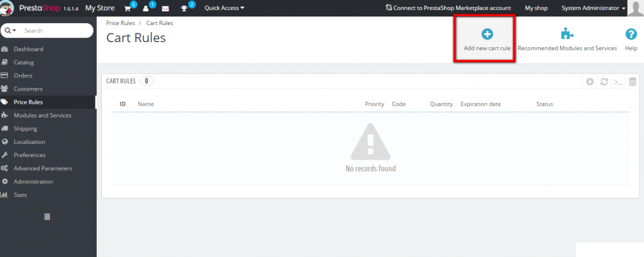This screenshot has width=644, height=257.
Task: Open Modules and Services menu item
Action: point(42,116)
